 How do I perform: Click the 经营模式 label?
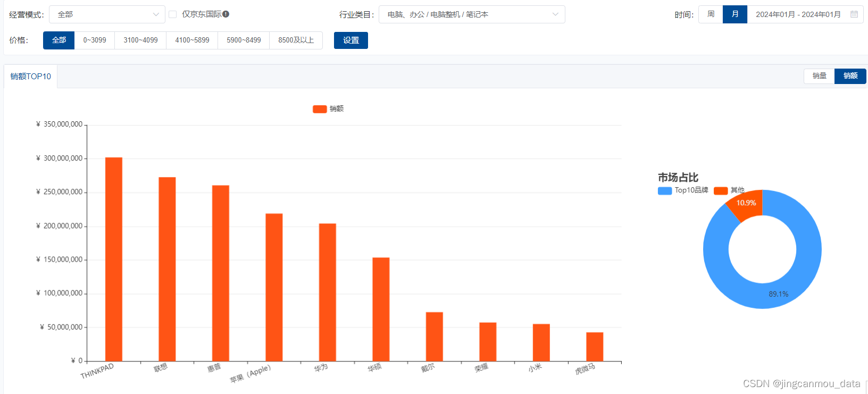point(26,15)
